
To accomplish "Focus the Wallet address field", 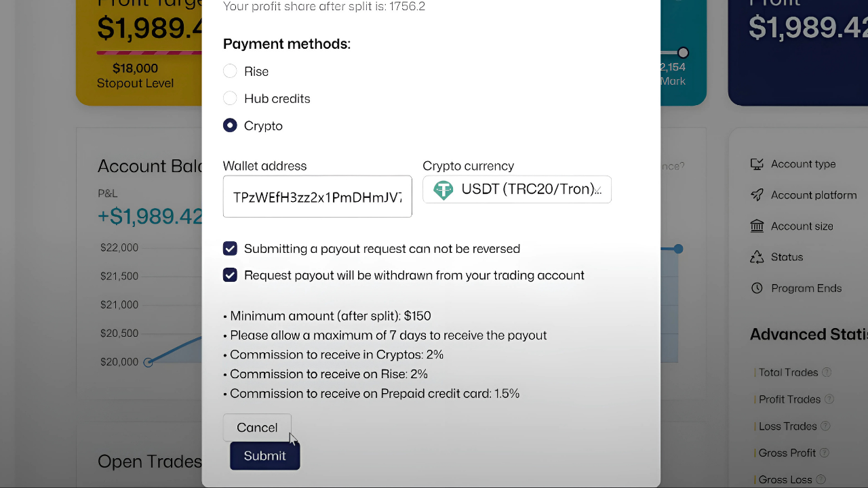I will pos(317,197).
